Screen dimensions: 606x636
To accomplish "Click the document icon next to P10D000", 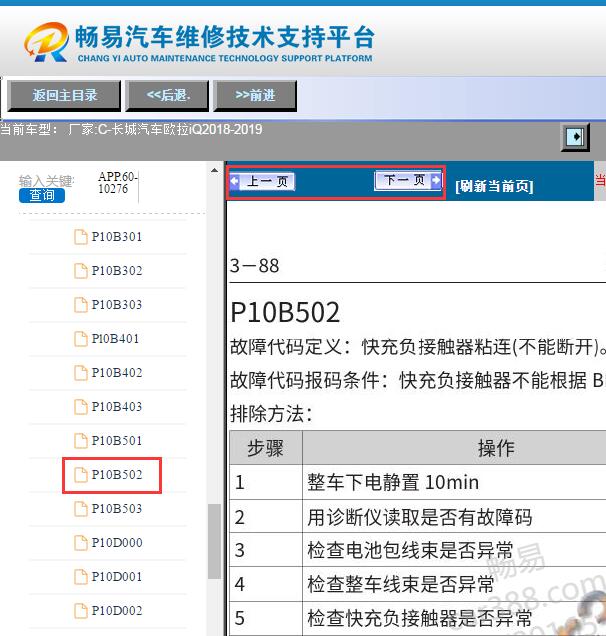I will coord(81,543).
